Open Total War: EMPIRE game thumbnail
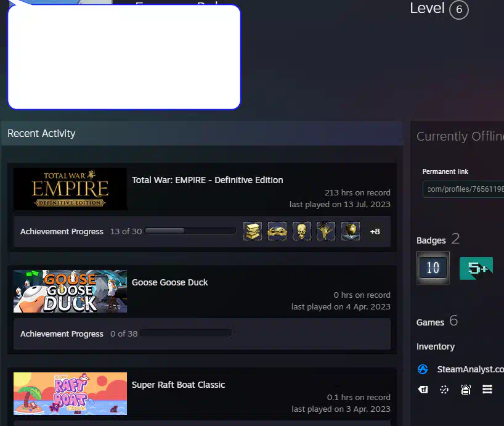Screen dimensions: 504x426 click(x=70, y=189)
